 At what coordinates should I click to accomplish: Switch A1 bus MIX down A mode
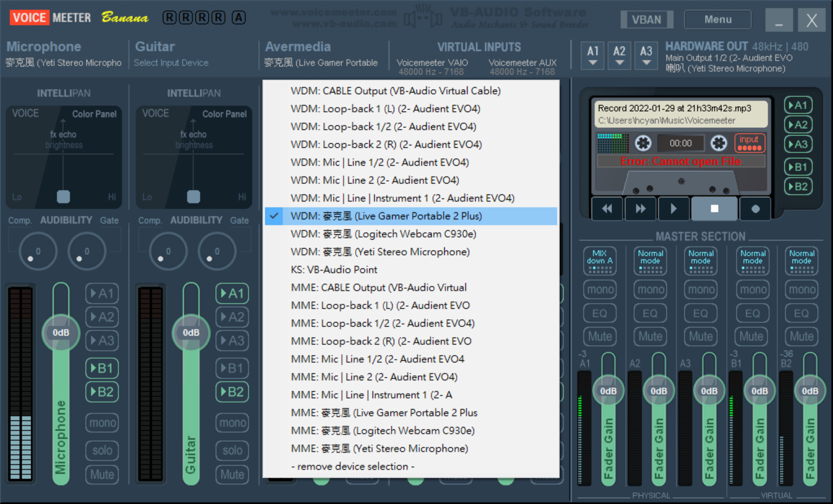click(600, 261)
